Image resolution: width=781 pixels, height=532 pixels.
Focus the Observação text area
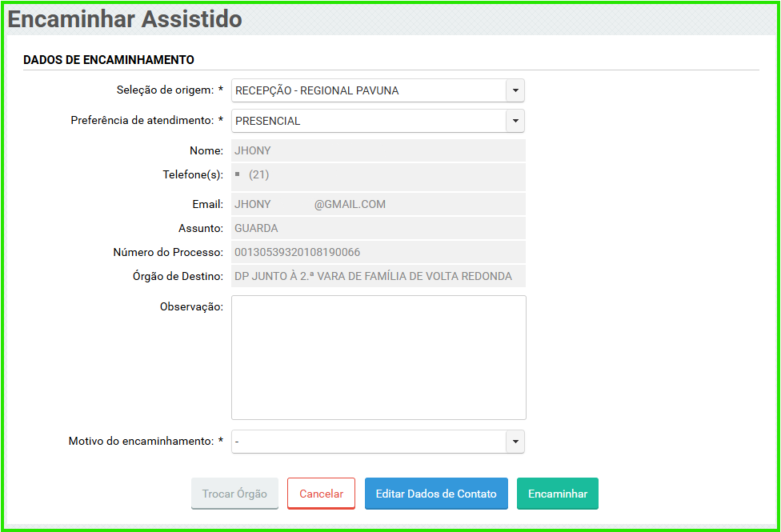pyautogui.click(x=378, y=357)
